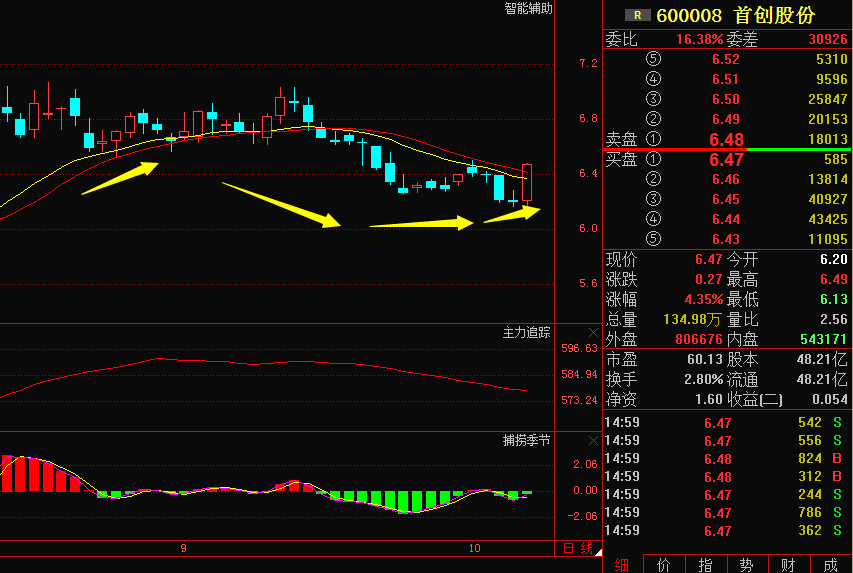The image size is (853, 573).
Task: Click the last red candlestick on chart
Action: (527, 183)
